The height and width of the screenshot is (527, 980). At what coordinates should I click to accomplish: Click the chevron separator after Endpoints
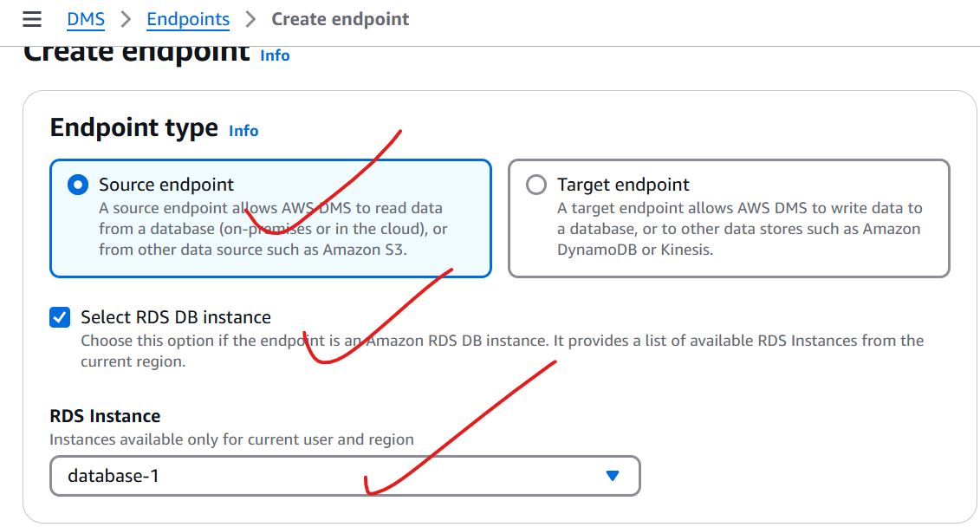pyautogui.click(x=250, y=19)
